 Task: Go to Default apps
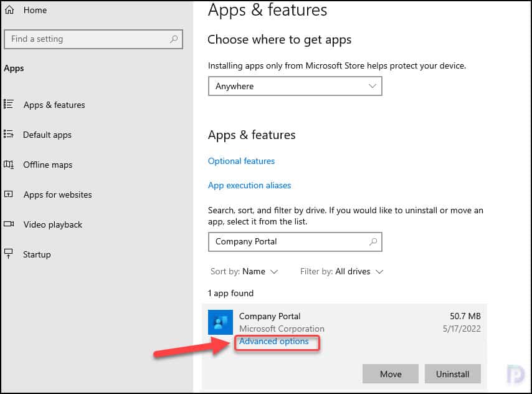click(x=47, y=135)
